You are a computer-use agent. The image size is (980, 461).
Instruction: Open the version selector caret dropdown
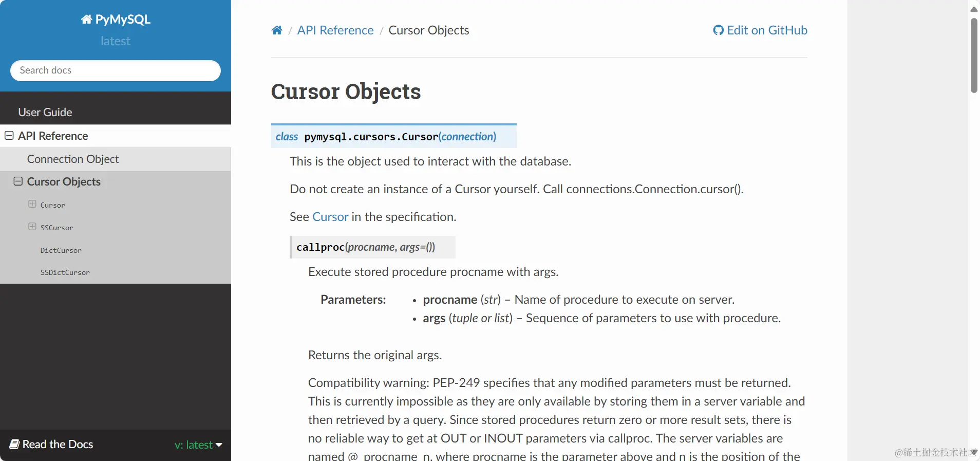click(219, 445)
